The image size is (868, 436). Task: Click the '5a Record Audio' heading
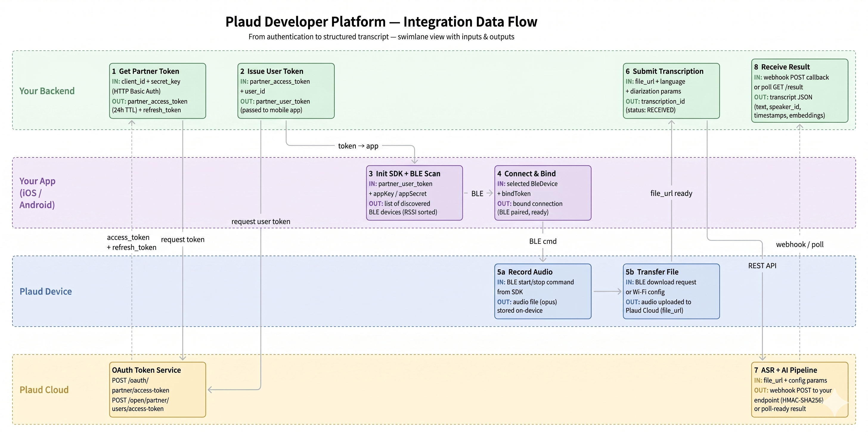[525, 272]
